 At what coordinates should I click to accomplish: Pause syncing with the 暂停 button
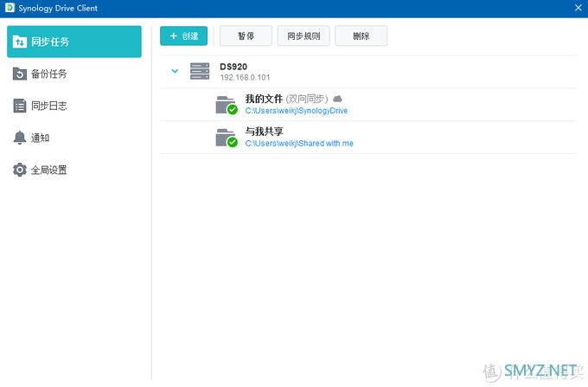(246, 35)
